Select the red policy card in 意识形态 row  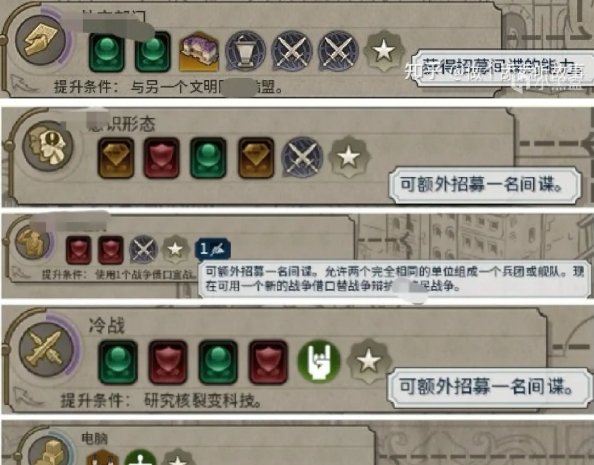click(161, 158)
